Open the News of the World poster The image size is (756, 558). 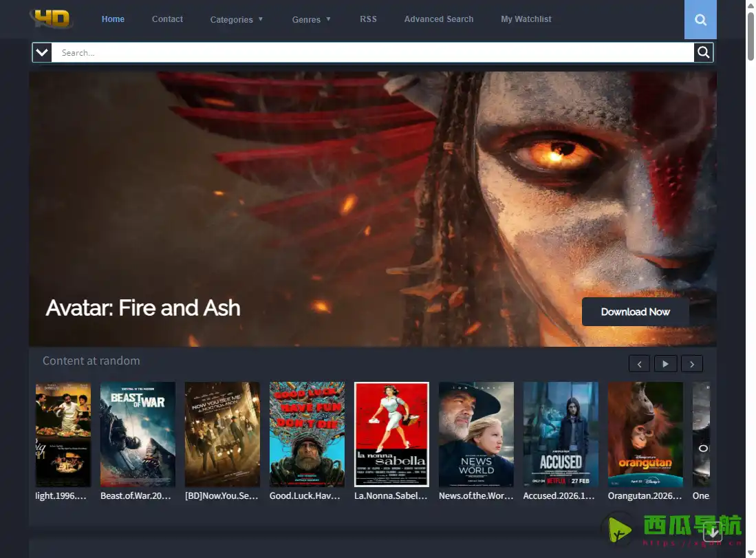[476, 434]
